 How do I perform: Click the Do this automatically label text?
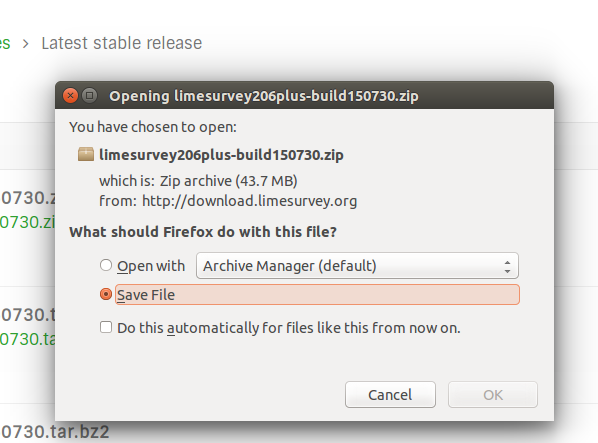pos(289,328)
